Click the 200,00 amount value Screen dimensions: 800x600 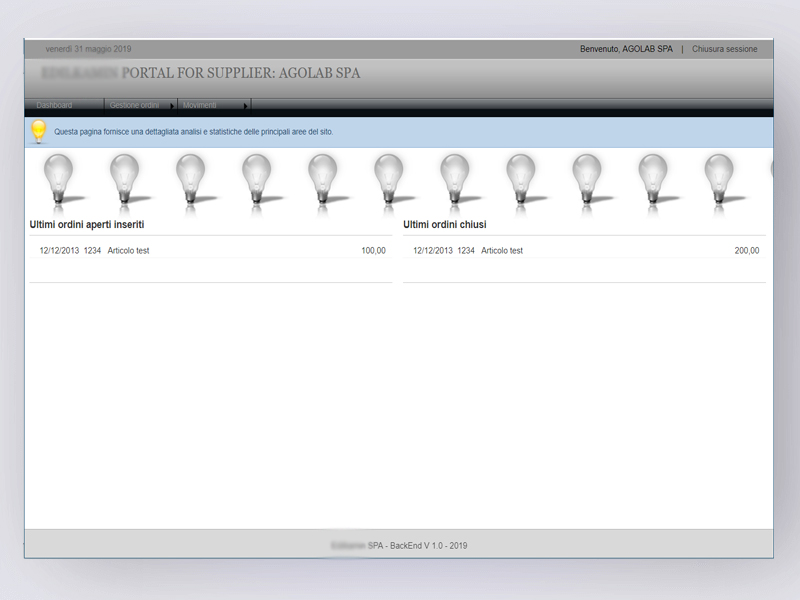click(747, 251)
